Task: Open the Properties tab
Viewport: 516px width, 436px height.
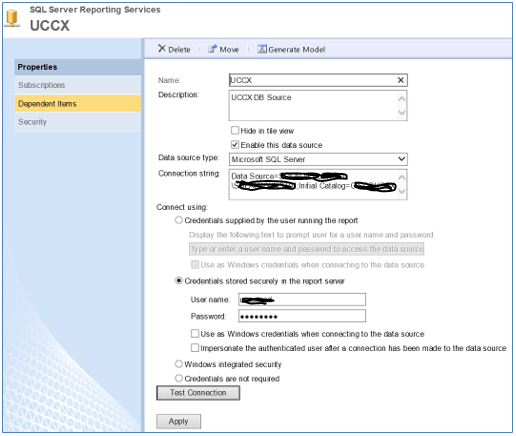Action: (78, 67)
